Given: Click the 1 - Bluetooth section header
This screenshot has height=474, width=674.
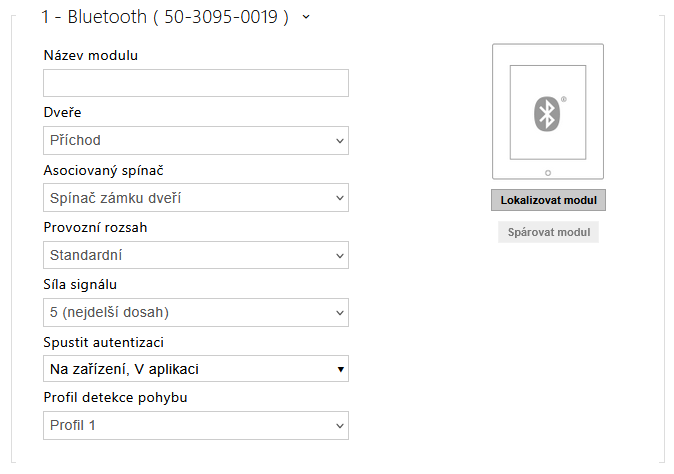Looking at the screenshot, I should click(x=165, y=17).
